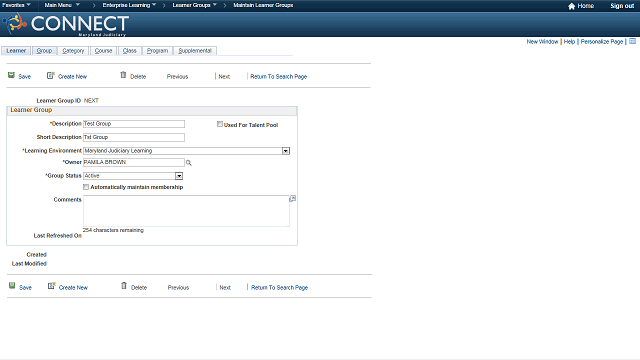Click the top Next link
The width and height of the screenshot is (640, 360).
coord(224,77)
